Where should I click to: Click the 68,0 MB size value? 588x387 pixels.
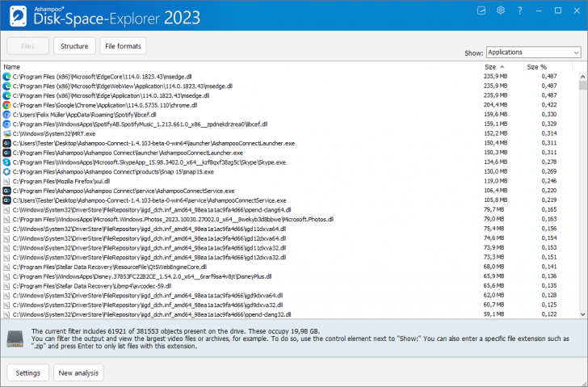click(493, 267)
